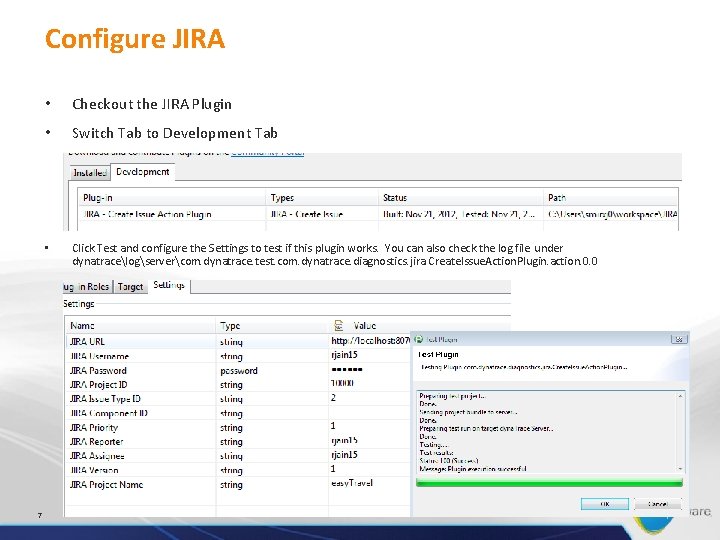Click the 'Sending project bundle to server' log line
Image resolution: width=720 pixels, height=540 pixels.
(468, 412)
